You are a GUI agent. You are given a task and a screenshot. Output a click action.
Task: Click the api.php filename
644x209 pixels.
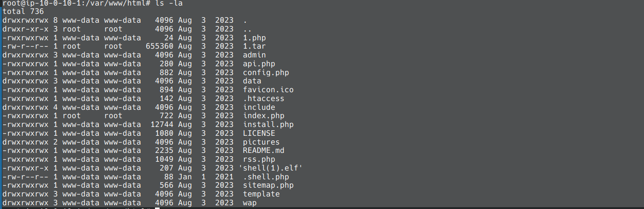(x=259, y=64)
